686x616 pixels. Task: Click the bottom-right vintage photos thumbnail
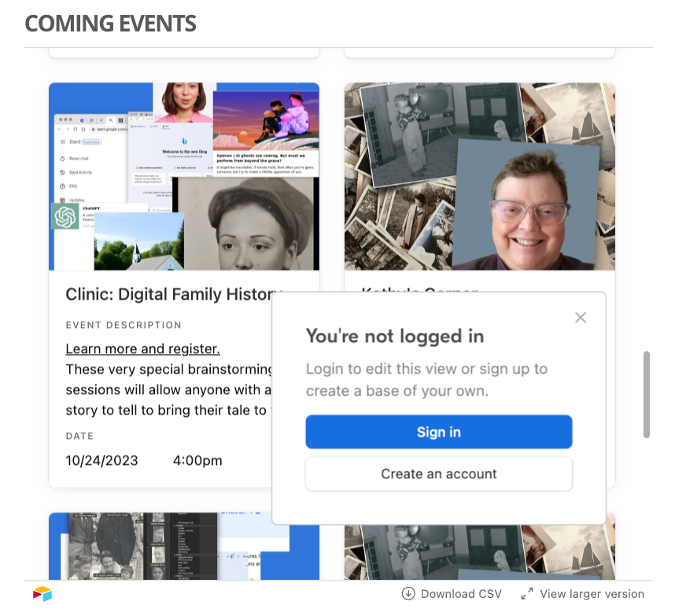click(x=480, y=552)
